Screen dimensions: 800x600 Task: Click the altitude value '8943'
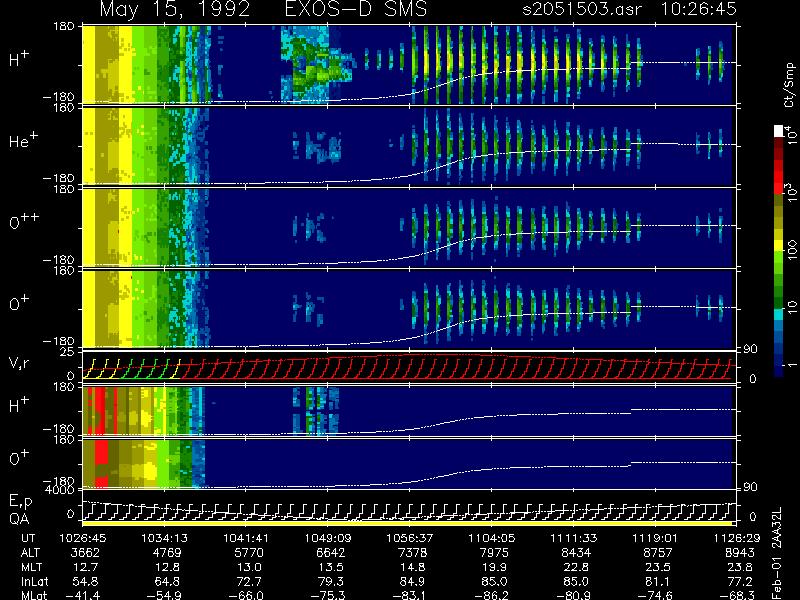(x=739, y=553)
